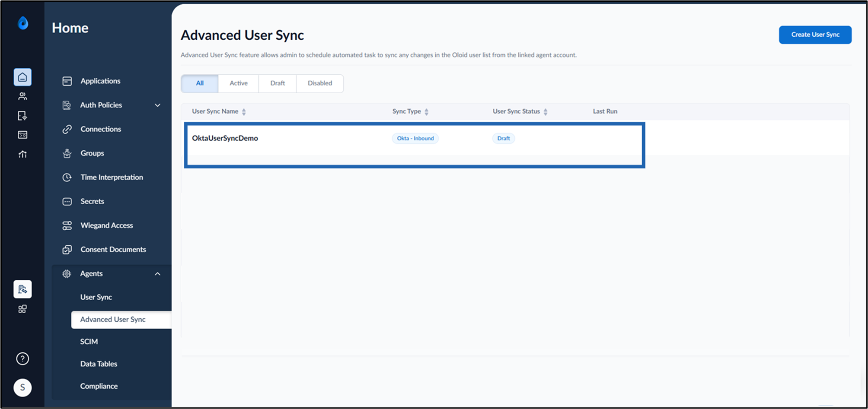Screen dimensions: 868x409
Task: Click the Agents gear icon
Action: (x=67, y=273)
